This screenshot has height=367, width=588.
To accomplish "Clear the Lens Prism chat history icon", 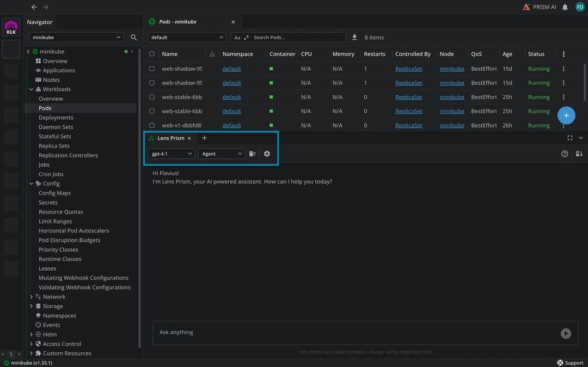I will [253, 154].
